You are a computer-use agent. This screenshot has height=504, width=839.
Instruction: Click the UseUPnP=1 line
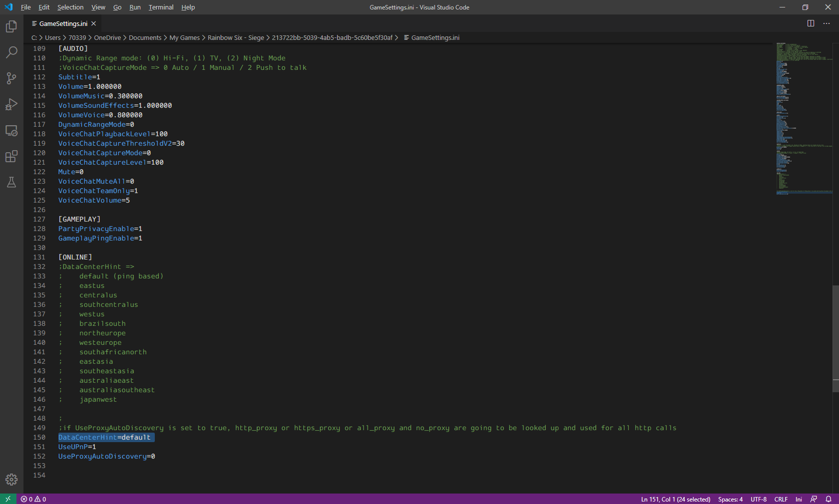77,447
